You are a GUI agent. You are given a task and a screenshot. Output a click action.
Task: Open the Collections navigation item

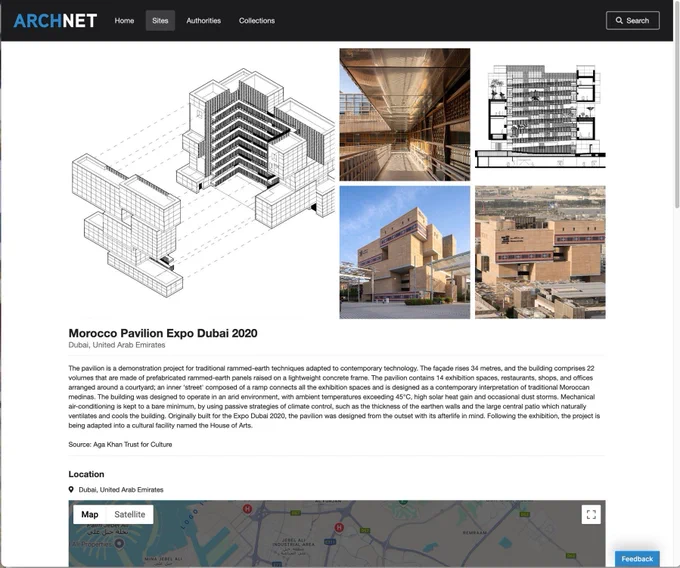point(257,20)
